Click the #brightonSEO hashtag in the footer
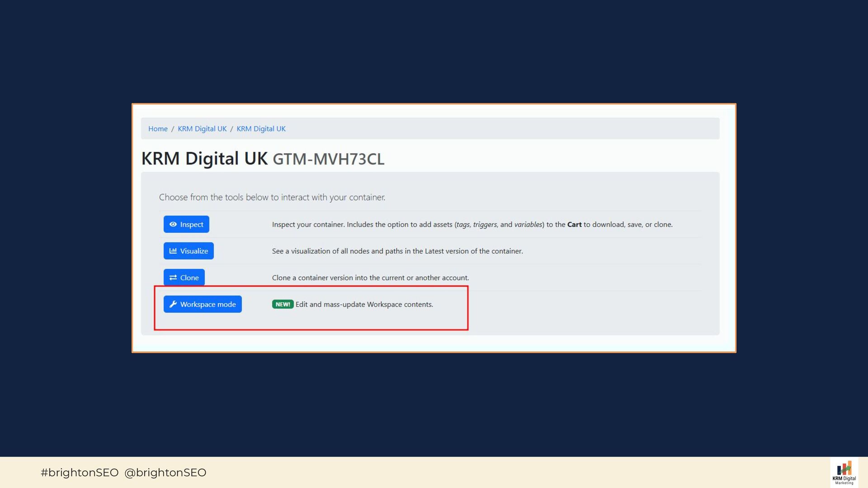Image resolution: width=868 pixels, height=488 pixels. click(x=80, y=473)
